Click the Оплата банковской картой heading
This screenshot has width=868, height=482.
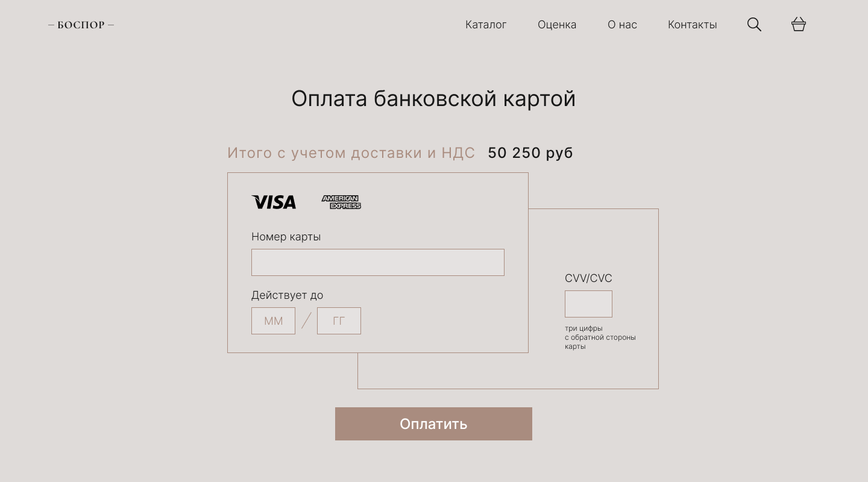433,99
